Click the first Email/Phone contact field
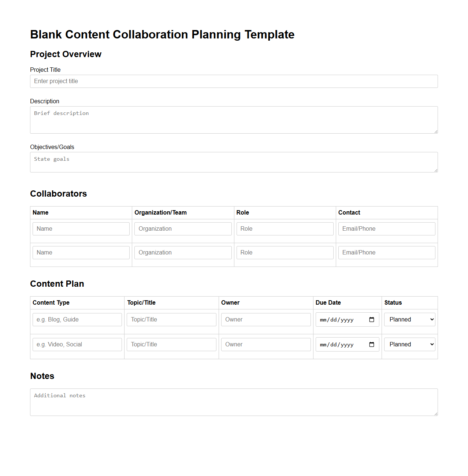The width and height of the screenshot is (468, 476). tap(386, 228)
